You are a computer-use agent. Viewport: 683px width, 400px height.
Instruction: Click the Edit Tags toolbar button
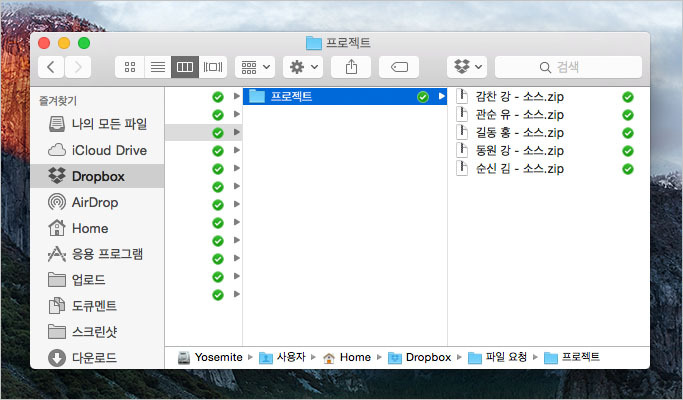click(399, 67)
